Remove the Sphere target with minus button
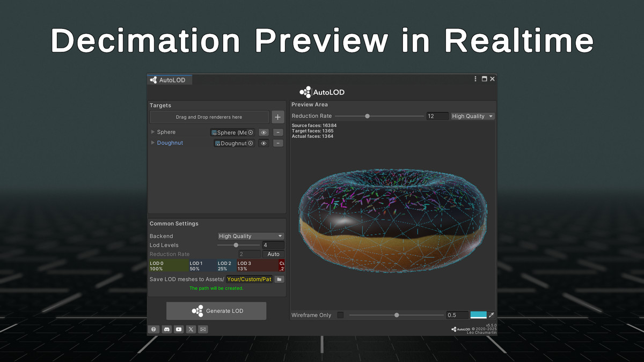This screenshot has width=644, height=362. click(278, 132)
